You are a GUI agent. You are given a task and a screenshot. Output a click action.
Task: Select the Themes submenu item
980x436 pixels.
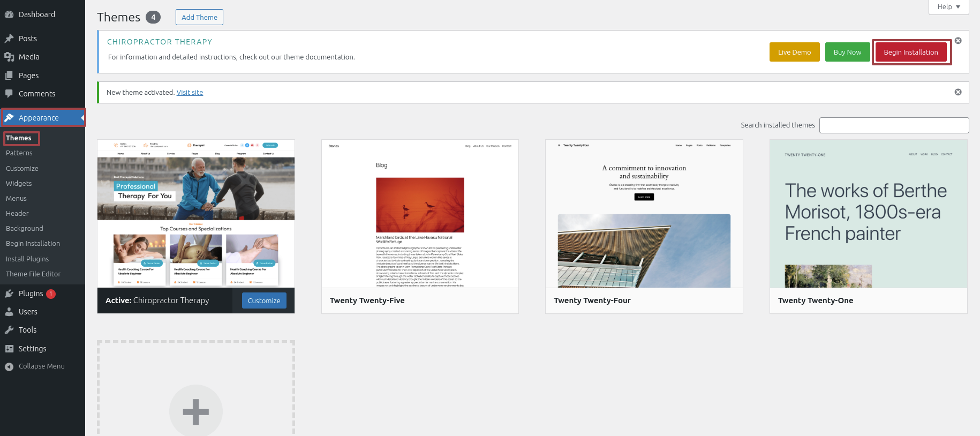tap(19, 138)
